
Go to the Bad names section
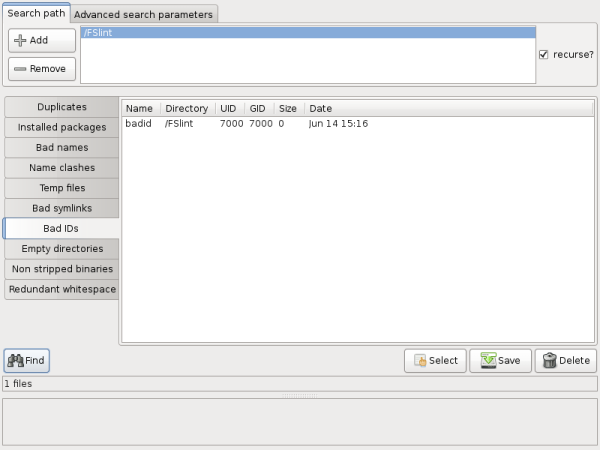pos(62,147)
